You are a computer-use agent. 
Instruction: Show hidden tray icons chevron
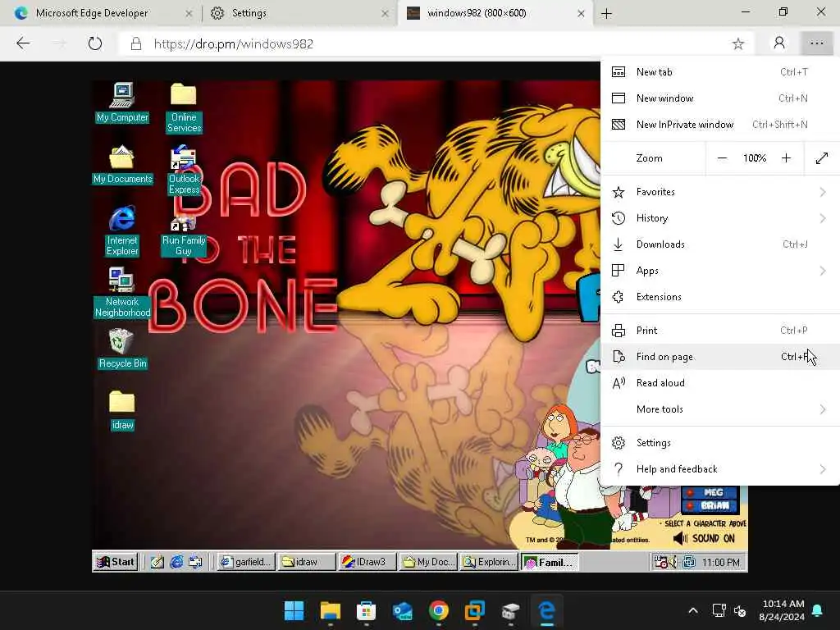tap(692, 610)
